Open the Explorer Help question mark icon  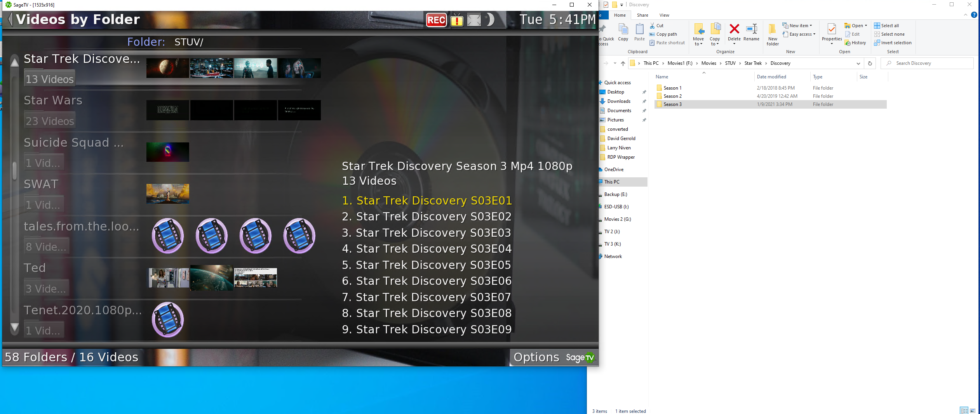click(974, 15)
